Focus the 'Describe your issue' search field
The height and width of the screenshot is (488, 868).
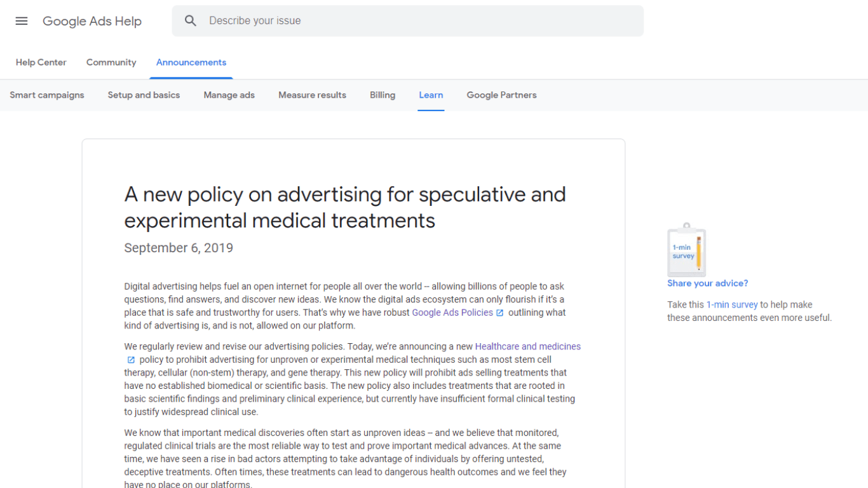point(408,21)
